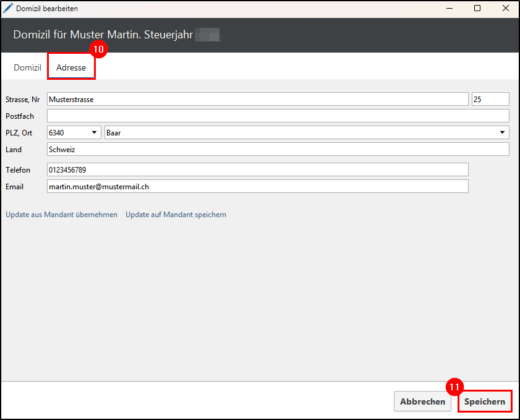
Task: Select the Telefon input field
Action: coord(257,169)
